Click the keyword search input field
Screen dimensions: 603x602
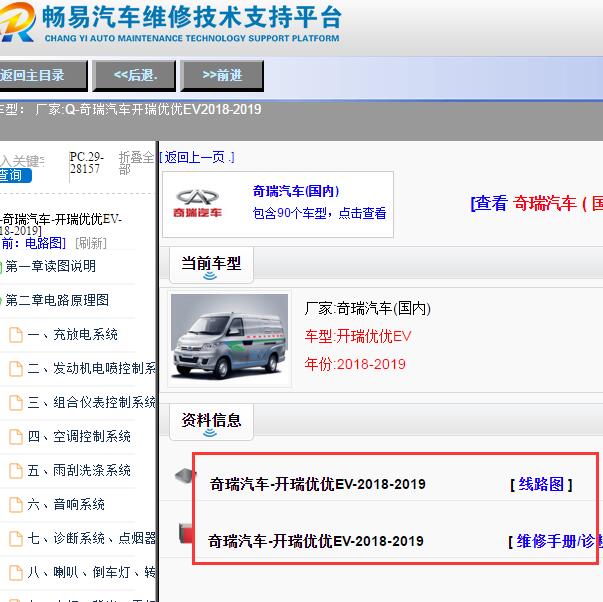click(22, 161)
